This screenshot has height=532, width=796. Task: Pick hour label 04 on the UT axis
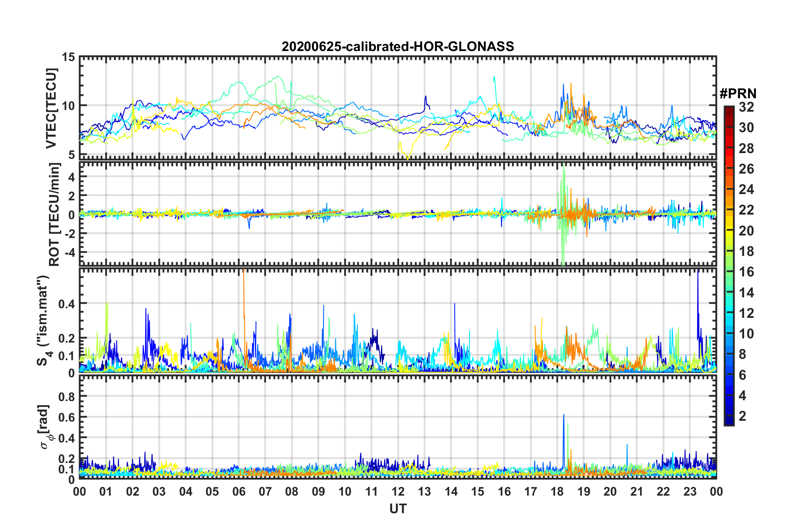(x=186, y=491)
